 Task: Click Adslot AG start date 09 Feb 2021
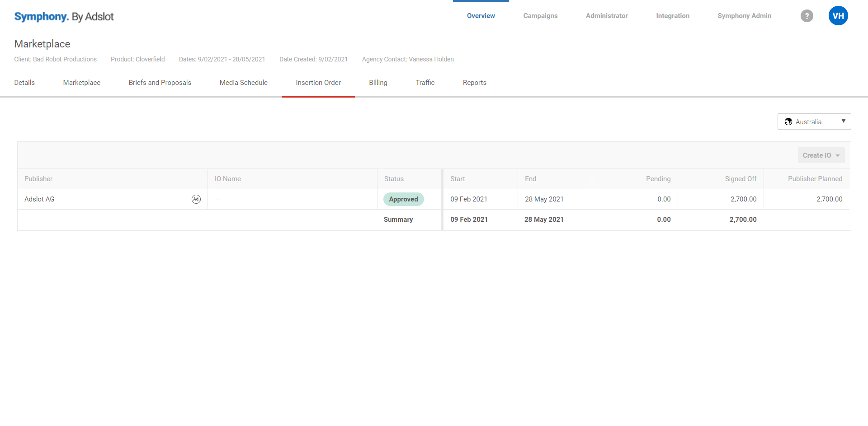point(469,199)
